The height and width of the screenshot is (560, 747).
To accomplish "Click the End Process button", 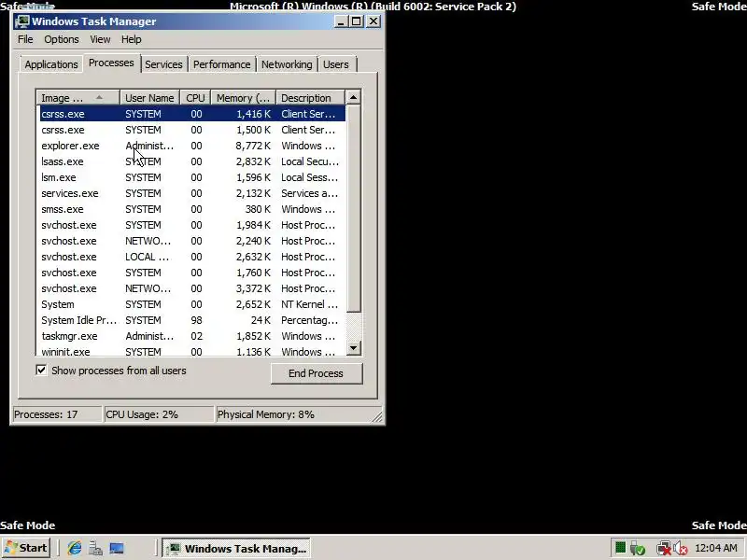I will [x=317, y=373].
